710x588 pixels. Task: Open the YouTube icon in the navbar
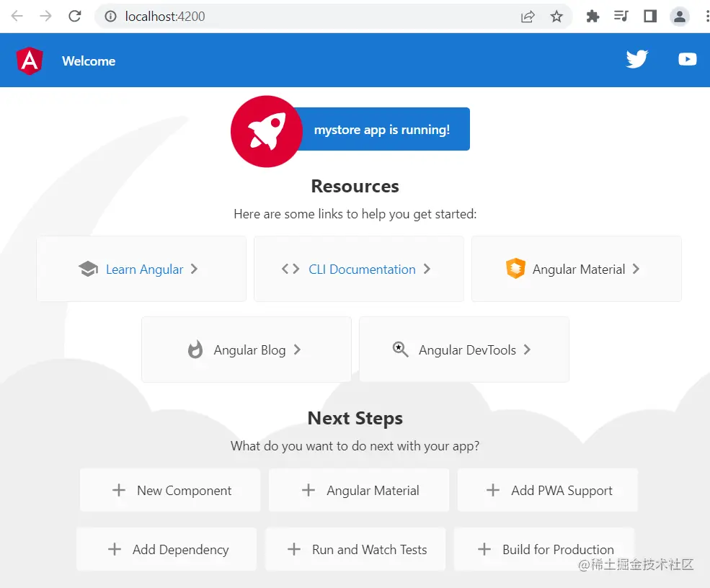coord(687,59)
